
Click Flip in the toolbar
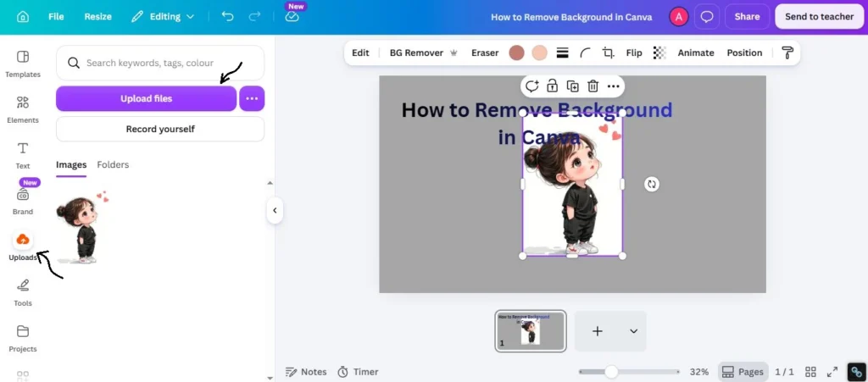(x=634, y=53)
